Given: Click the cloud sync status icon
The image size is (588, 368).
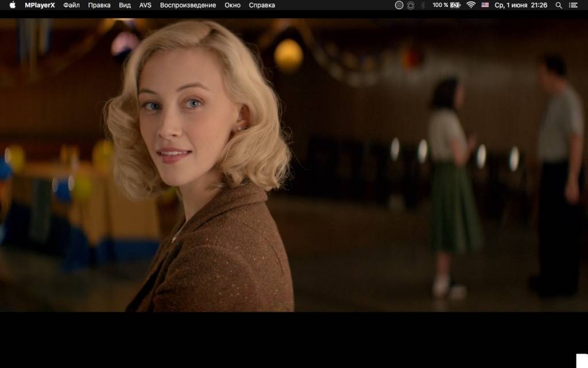Looking at the screenshot, I should click(x=411, y=5).
